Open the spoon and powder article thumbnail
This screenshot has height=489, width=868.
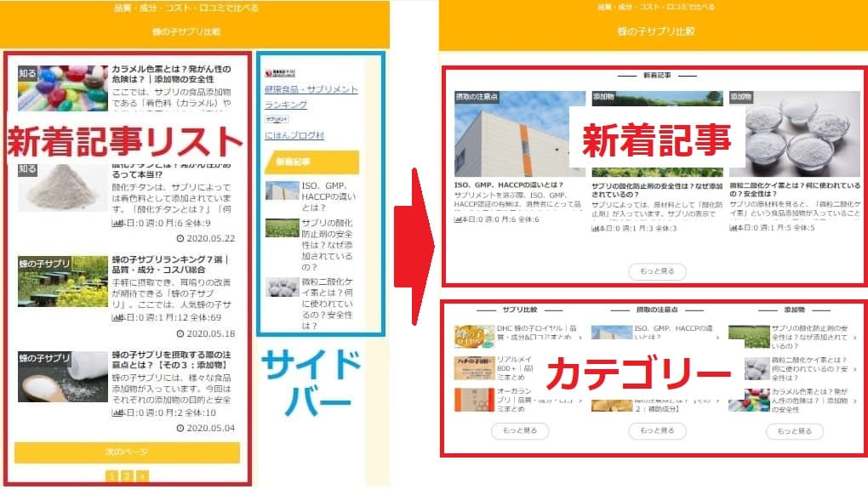pyautogui.click(x=63, y=376)
